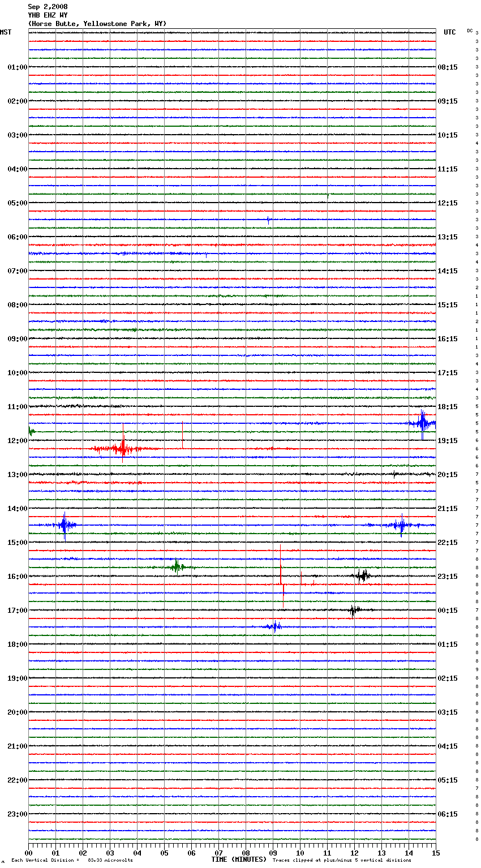Click the DC column header
This screenshot has height=868, width=481.
(x=470, y=31)
